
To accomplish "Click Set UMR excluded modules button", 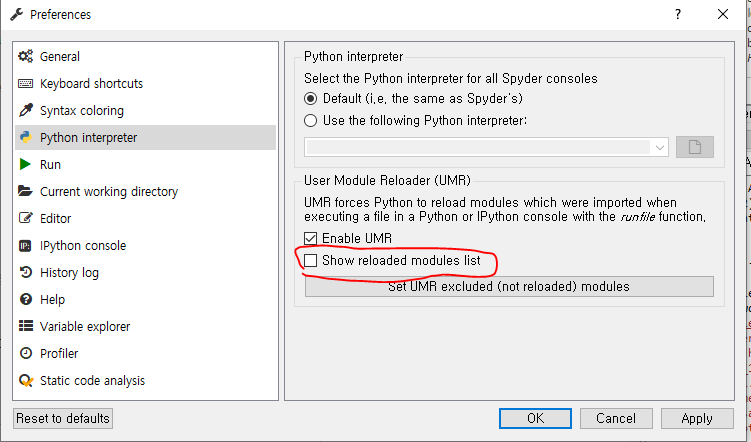I will (508, 287).
